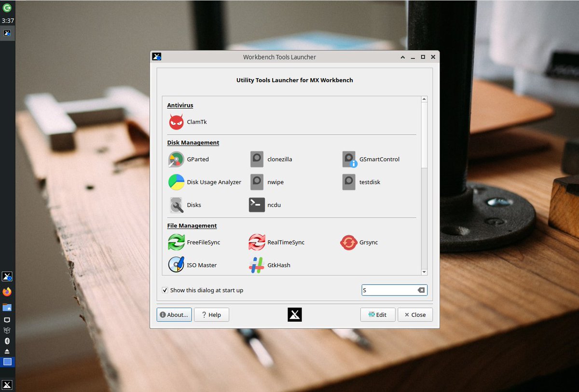
Task: Click the 'Disk Usage Analyzer' label
Action: coord(214,182)
